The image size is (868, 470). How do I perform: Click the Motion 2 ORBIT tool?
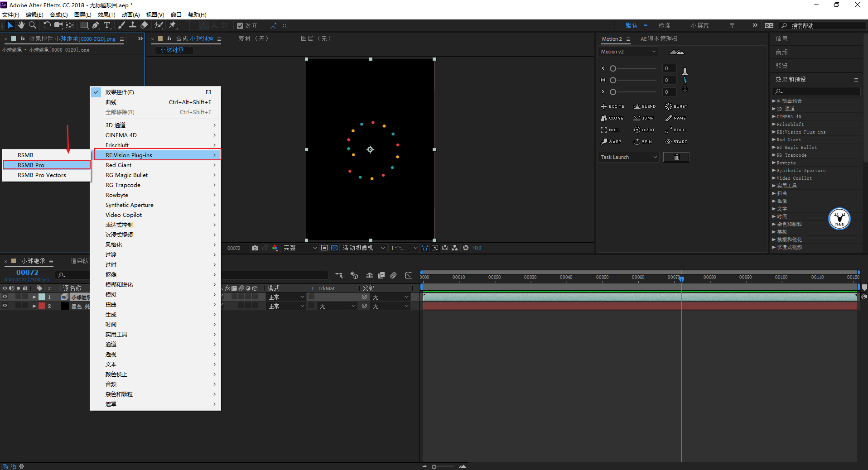(x=644, y=130)
